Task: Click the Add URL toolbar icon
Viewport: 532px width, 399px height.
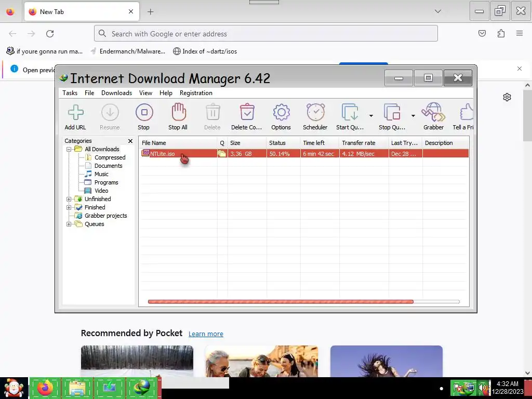Action: (x=75, y=112)
